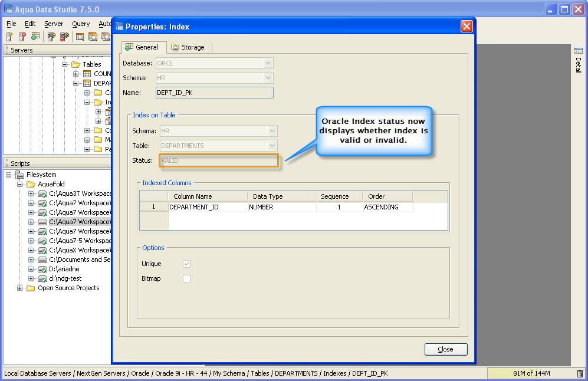Click the Status field showing VALID
The width and height of the screenshot is (588, 381).
click(219, 160)
